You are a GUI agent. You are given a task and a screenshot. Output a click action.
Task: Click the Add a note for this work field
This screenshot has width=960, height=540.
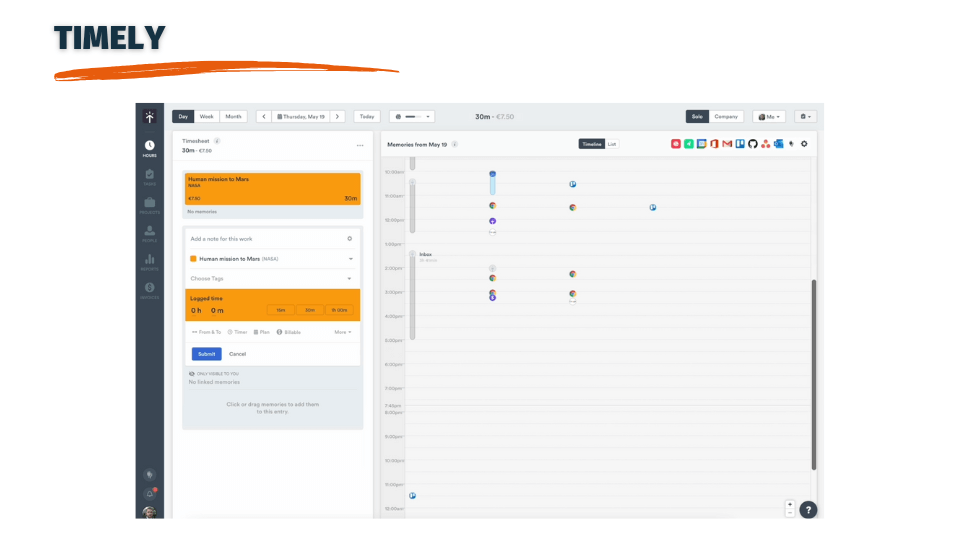(x=267, y=239)
